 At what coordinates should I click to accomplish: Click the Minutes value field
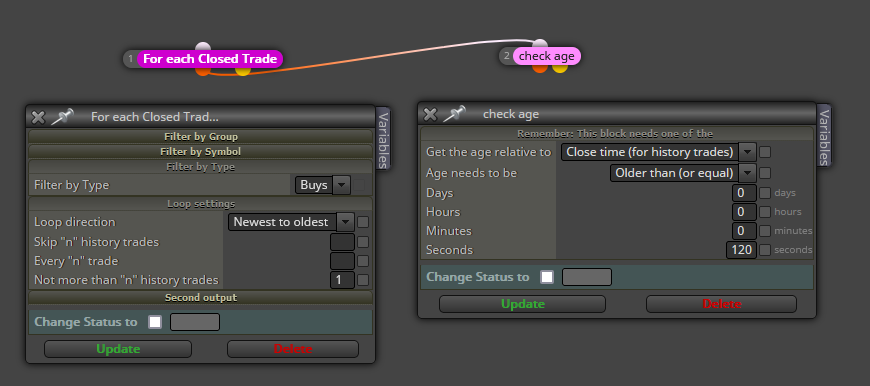point(744,231)
